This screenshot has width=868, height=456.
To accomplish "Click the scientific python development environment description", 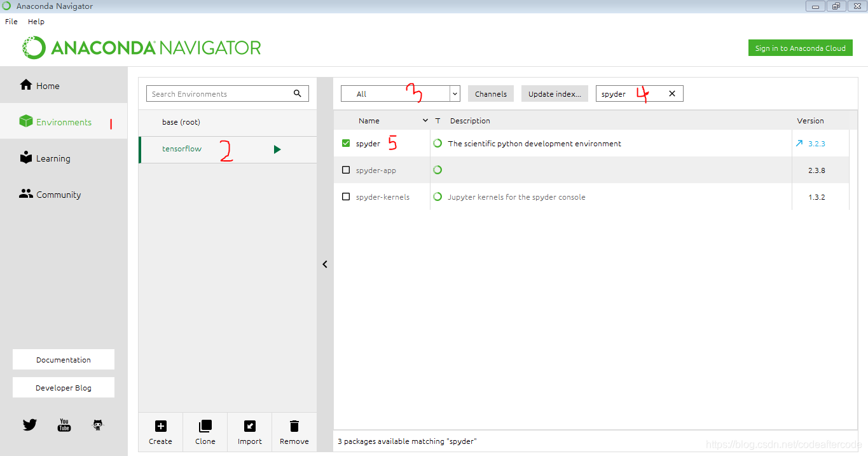I will (535, 144).
